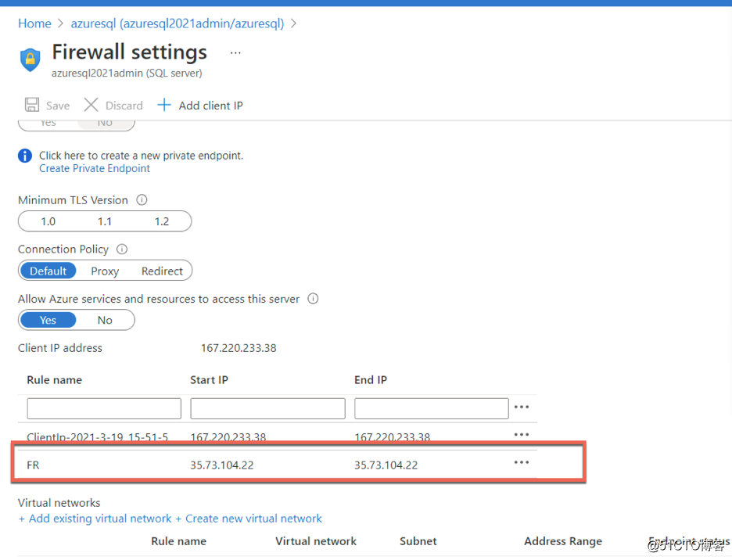Open ellipsis menu for the FR rule
Screen dimensions: 732x560
[x=522, y=462]
